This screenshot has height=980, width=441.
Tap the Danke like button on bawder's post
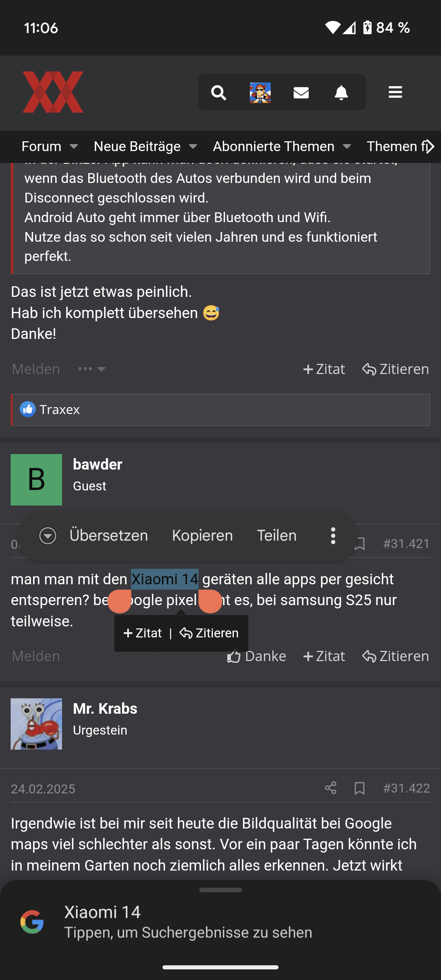[257, 656]
